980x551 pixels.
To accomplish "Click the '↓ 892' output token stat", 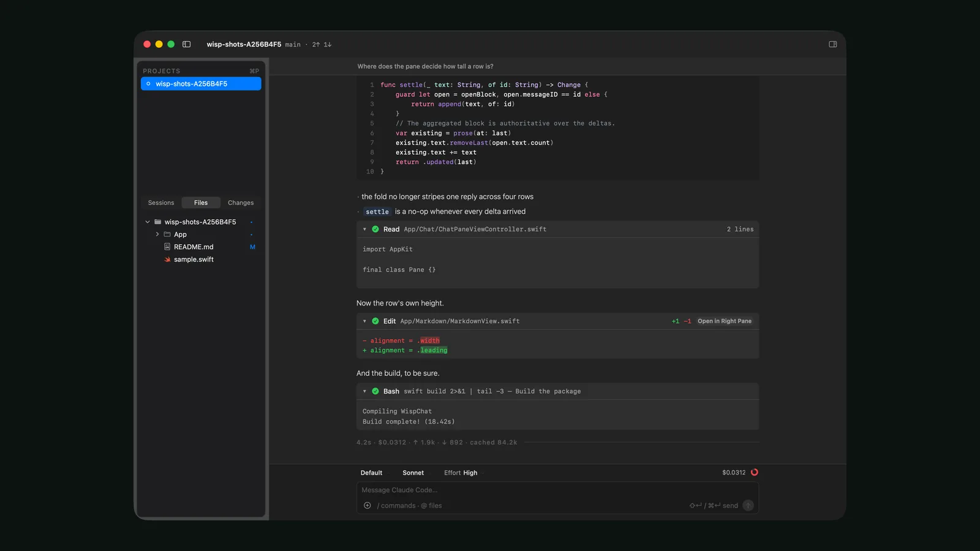I will (453, 442).
